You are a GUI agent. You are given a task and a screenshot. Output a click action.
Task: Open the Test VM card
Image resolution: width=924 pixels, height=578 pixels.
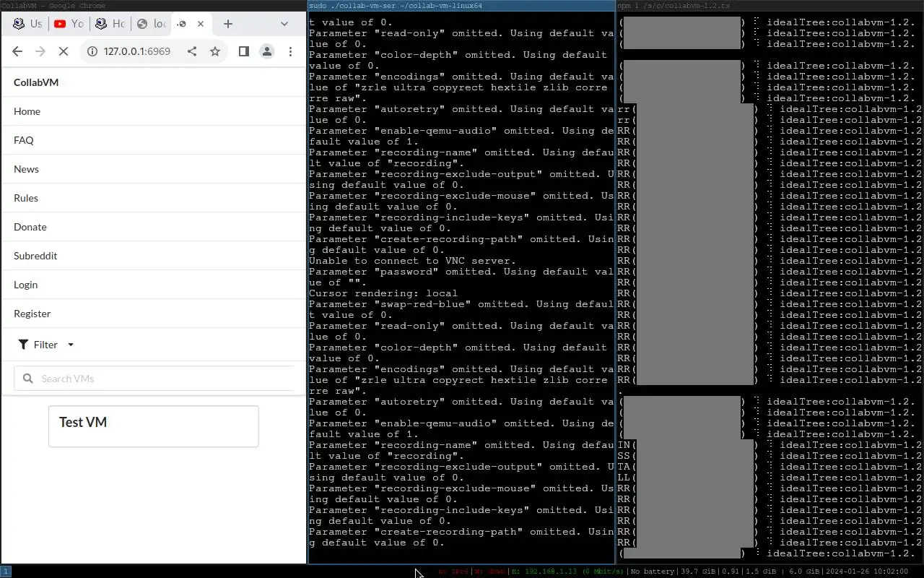tap(154, 426)
